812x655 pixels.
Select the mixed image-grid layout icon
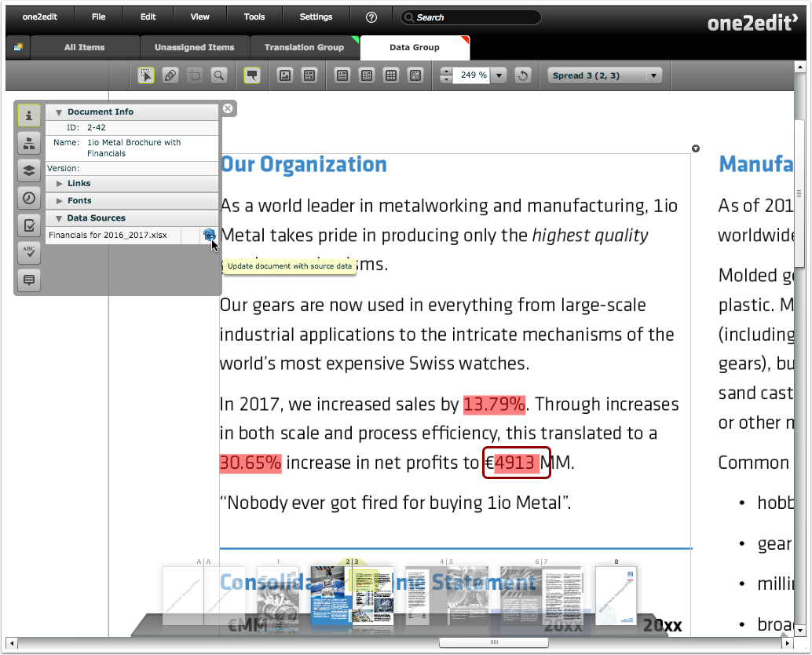[x=415, y=75]
